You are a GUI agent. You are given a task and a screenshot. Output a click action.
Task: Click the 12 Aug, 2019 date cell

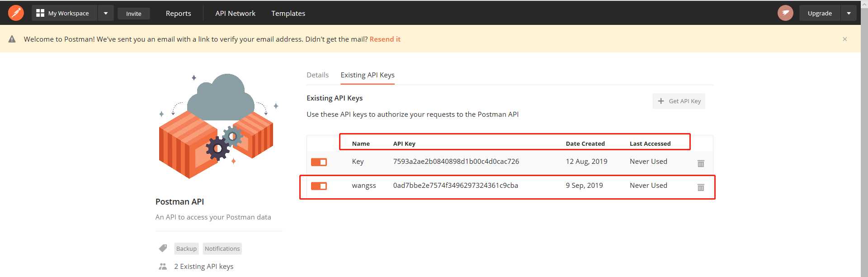point(586,162)
